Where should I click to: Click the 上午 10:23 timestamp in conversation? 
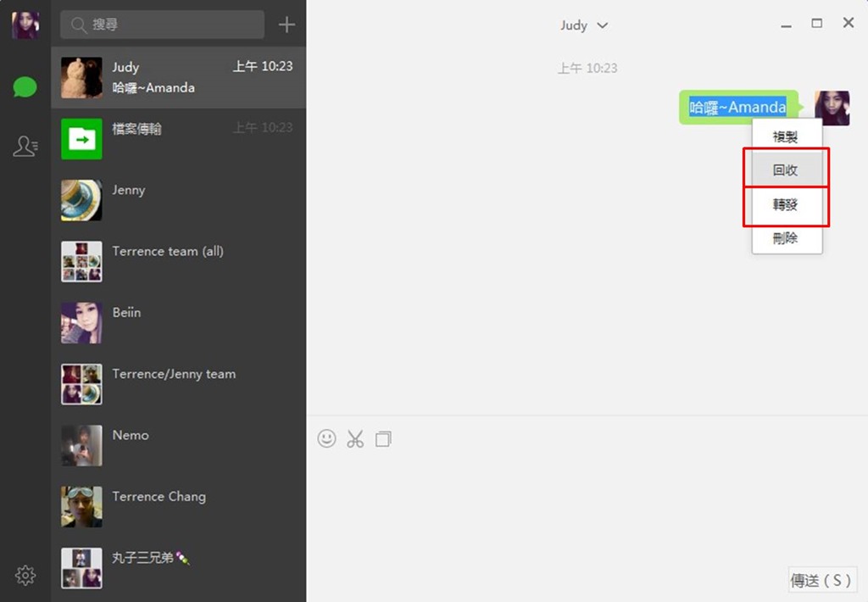pos(587,68)
